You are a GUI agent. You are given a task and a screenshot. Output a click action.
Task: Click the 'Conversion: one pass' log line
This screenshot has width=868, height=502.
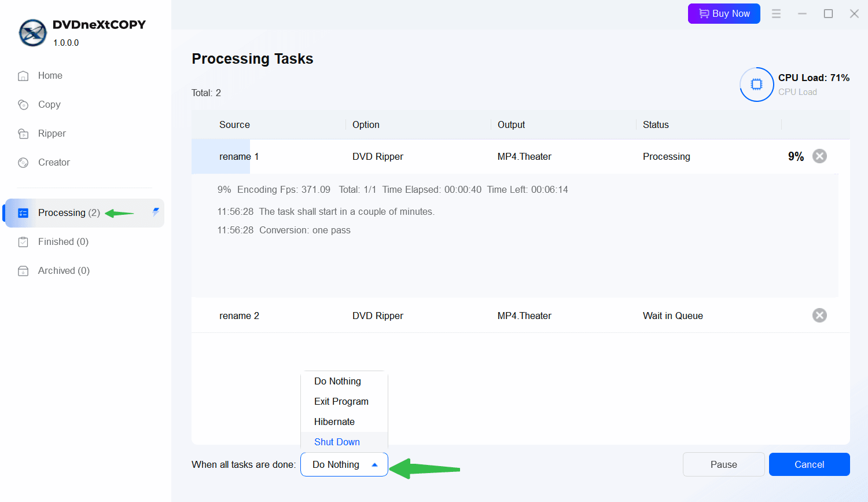click(284, 230)
